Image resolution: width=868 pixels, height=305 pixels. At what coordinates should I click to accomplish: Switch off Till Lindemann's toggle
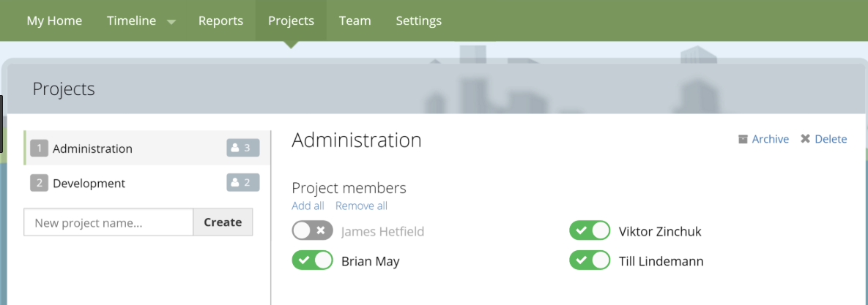click(590, 260)
